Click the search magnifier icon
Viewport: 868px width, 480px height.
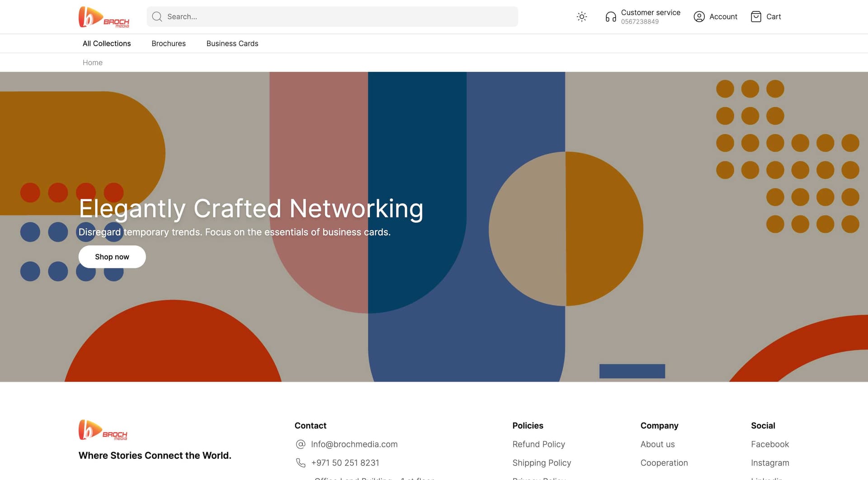click(157, 16)
